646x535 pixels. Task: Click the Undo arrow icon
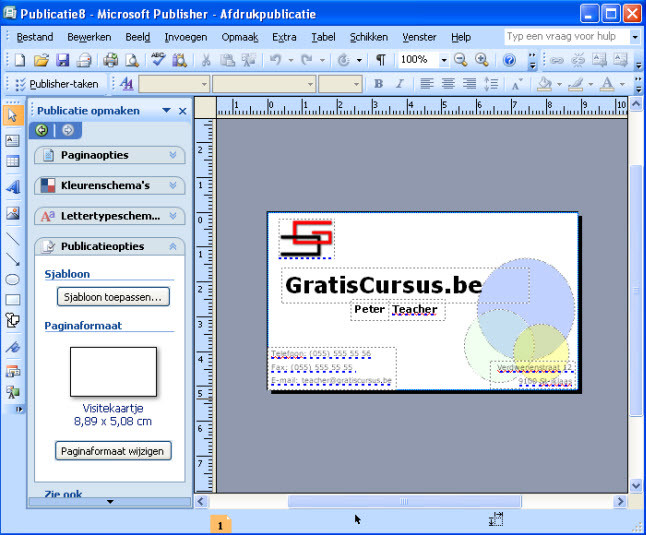tap(275, 60)
